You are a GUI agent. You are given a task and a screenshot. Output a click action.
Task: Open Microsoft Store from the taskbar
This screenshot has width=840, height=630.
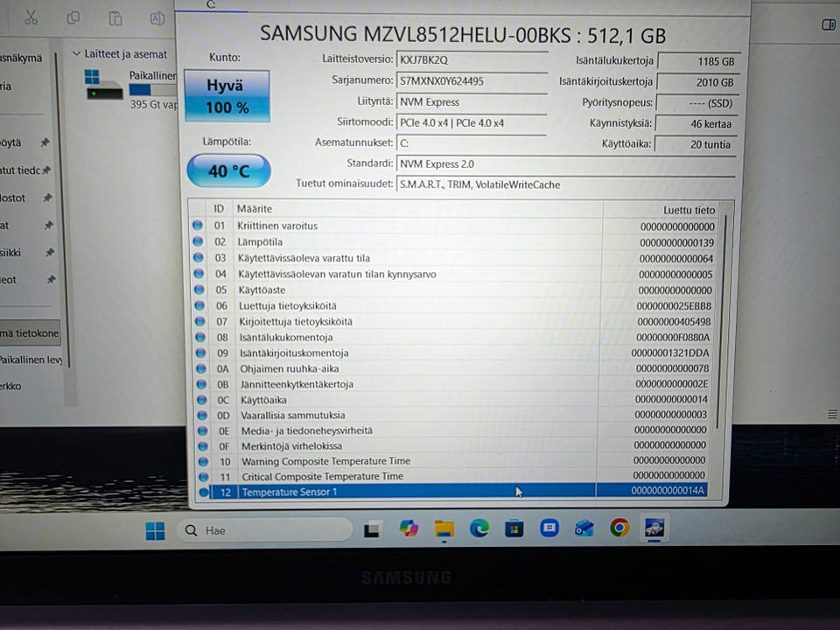(514, 528)
